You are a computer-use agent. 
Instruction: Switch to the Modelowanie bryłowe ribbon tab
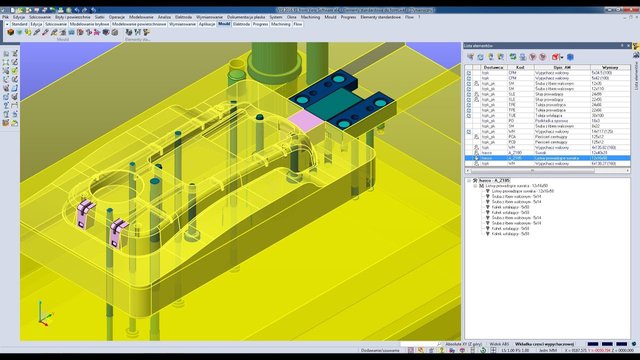[x=89, y=24]
